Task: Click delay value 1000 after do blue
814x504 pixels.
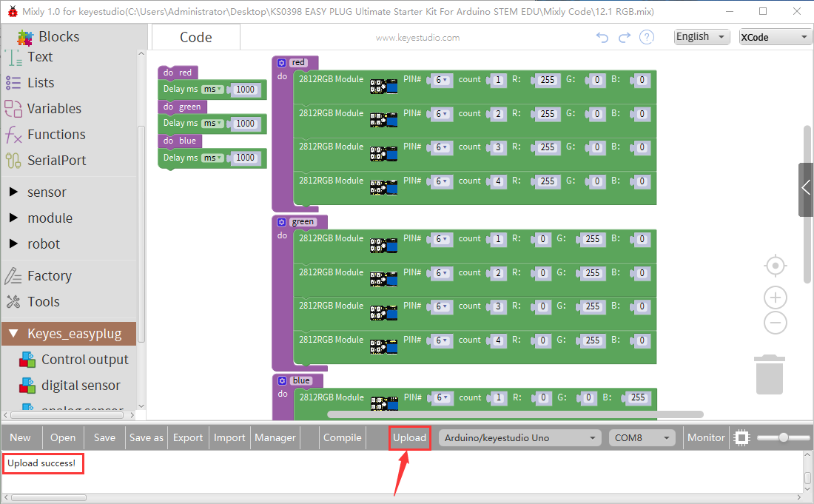Action: [245, 158]
